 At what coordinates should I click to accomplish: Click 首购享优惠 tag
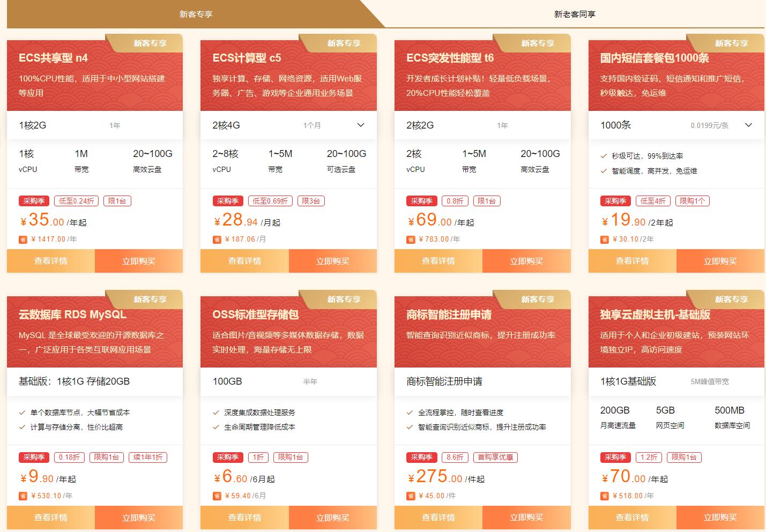pos(495,458)
